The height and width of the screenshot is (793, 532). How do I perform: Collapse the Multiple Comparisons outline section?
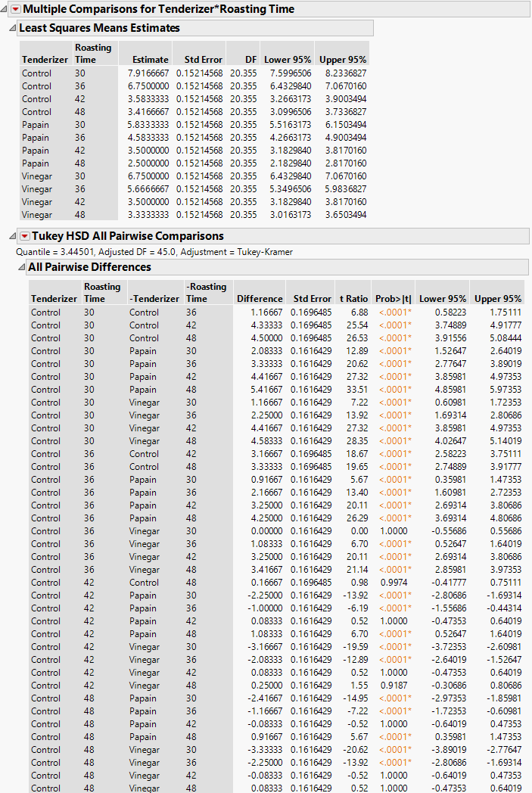pos(5,9)
